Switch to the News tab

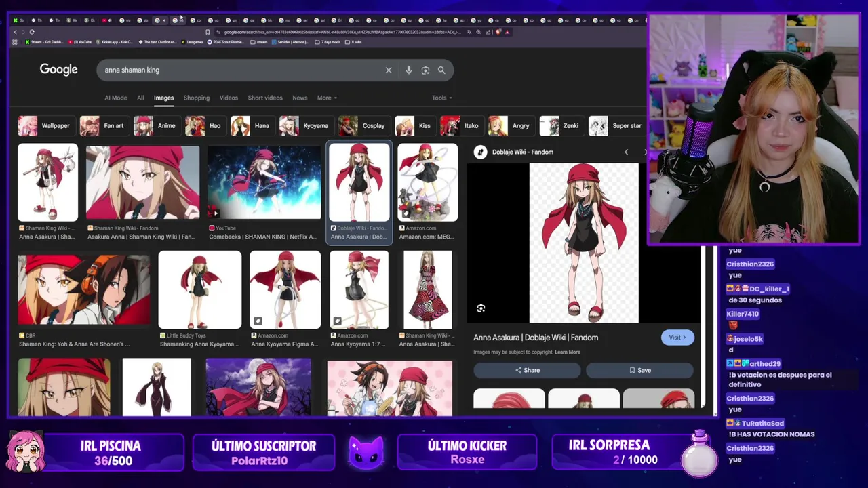tap(300, 98)
